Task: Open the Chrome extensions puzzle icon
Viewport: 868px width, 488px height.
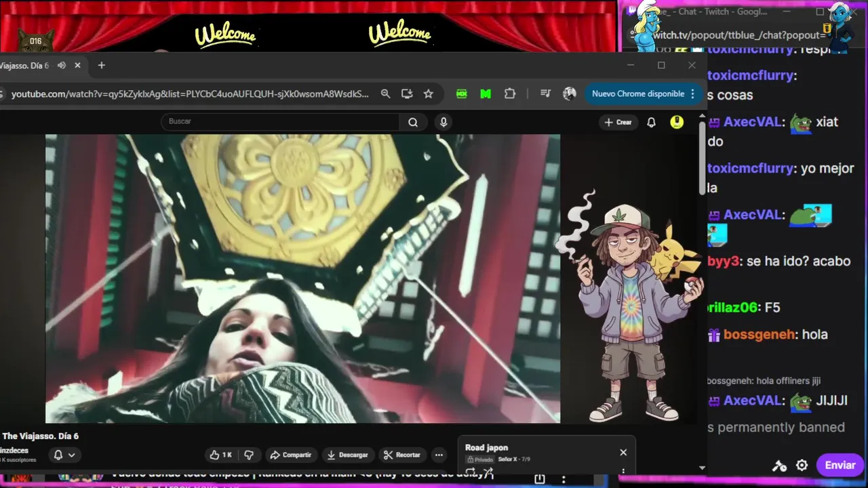Action: (510, 94)
